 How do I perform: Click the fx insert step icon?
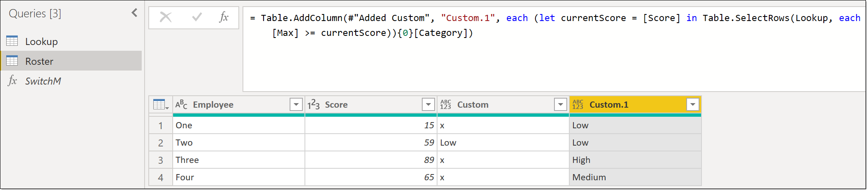click(224, 17)
